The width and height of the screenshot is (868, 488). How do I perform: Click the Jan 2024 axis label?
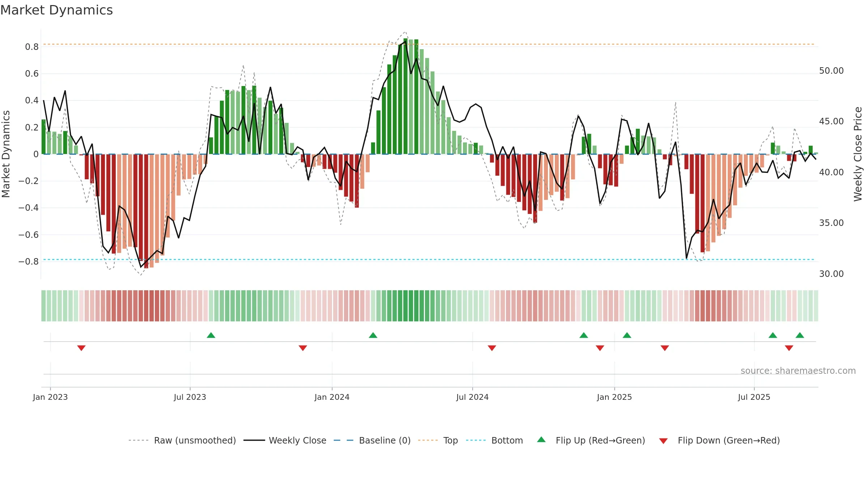332,397
